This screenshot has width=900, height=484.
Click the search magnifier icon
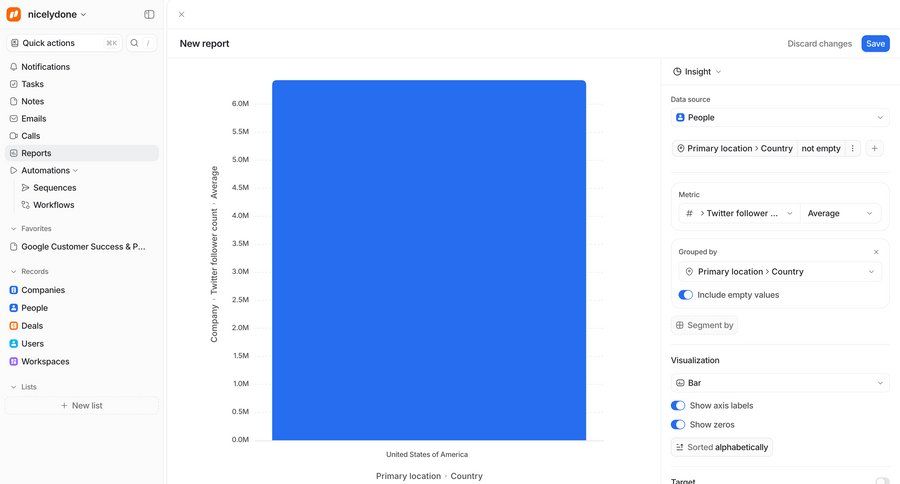click(135, 43)
